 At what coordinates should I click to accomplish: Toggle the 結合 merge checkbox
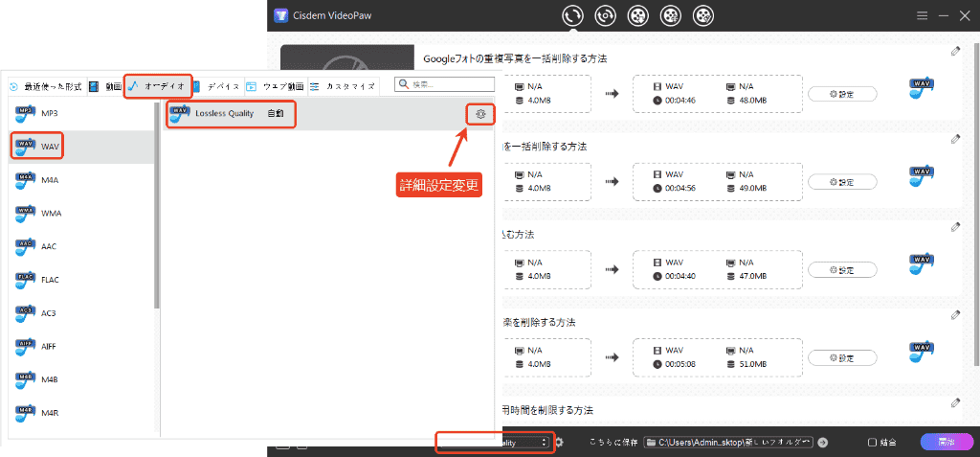[x=873, y=442]
